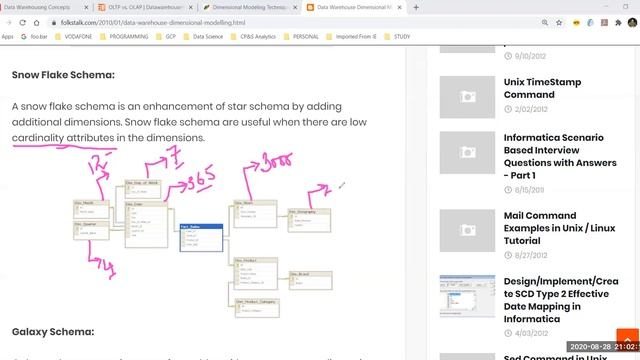
Task: Open the VODAFONE bookmarks folder
Action: [x=73, y=36]
